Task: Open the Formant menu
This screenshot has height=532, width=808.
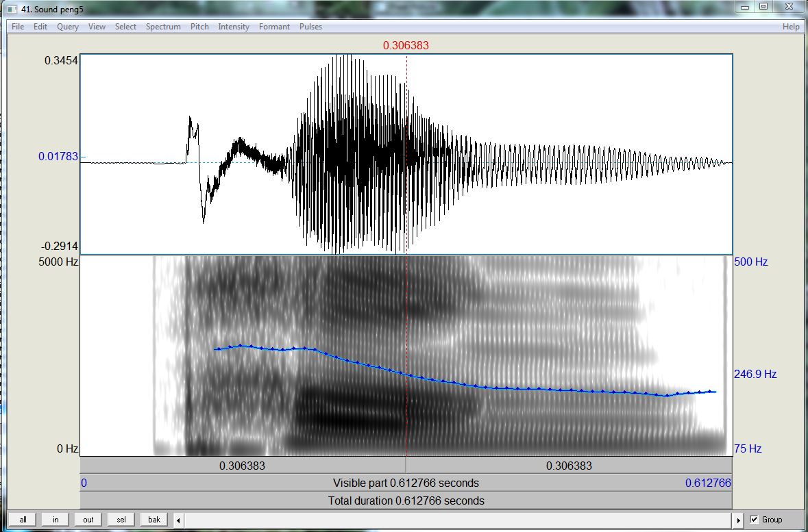Action: [x=274, y=27]
